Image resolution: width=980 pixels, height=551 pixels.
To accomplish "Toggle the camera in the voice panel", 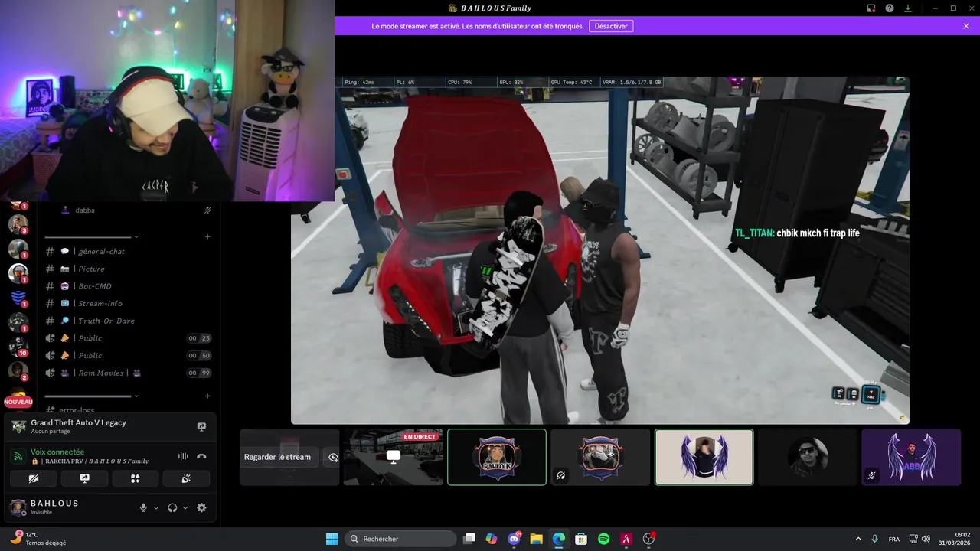I will point(33,478).
